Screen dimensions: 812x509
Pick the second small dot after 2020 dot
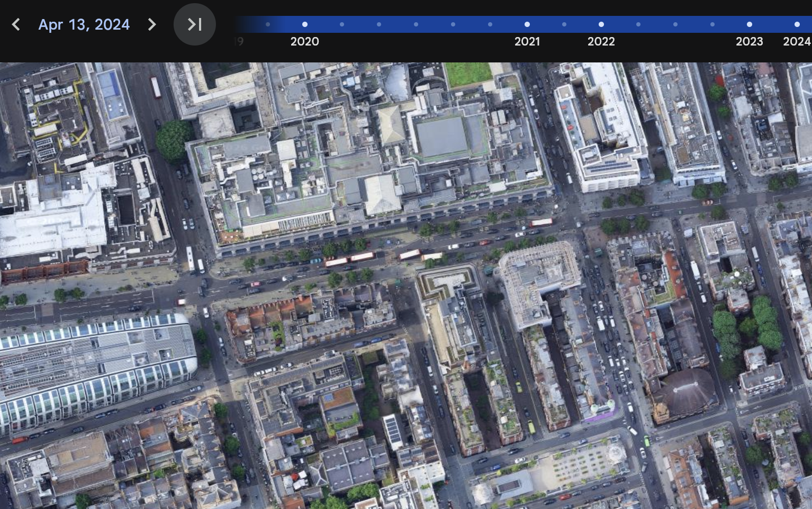pos(379,24)
